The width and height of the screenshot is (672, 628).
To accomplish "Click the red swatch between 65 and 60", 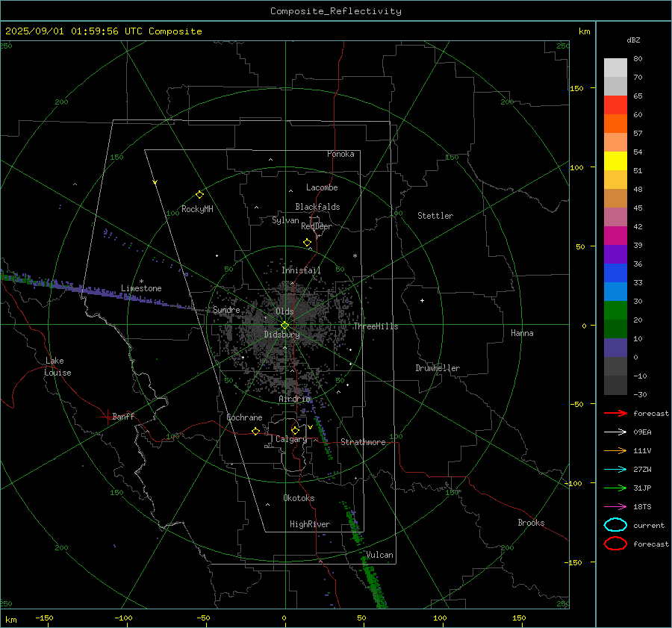I will [615, 105].
